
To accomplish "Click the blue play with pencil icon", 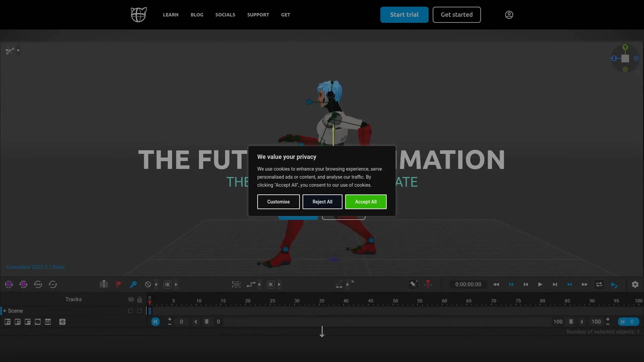I will pos(614,285).
